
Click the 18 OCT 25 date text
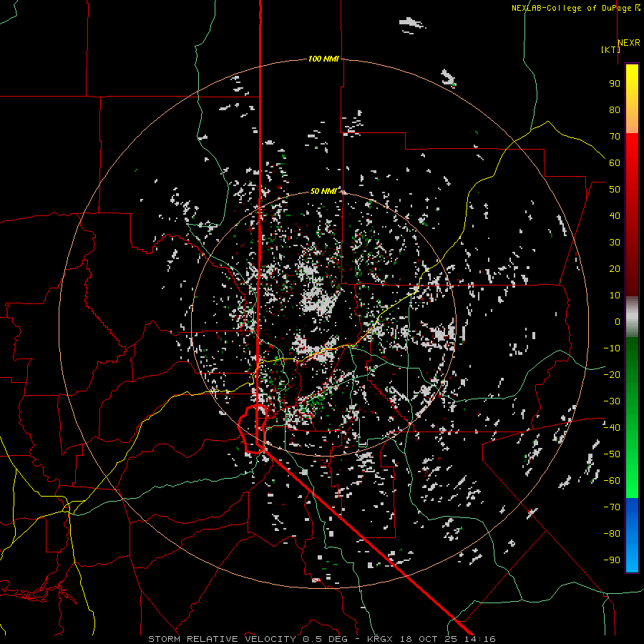429,639
